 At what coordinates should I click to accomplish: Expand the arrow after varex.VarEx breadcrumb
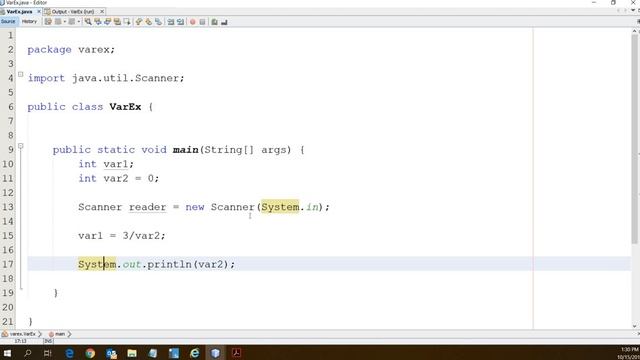pyautogui.click(x=40, y=334)
